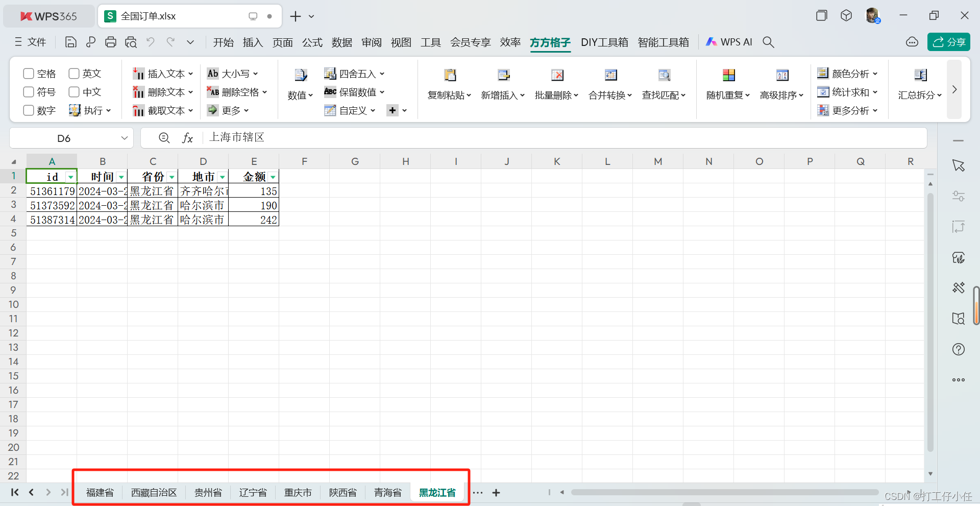Click 保留数值 button
Viewport: 980px width, 506px height.
pyautogui.click(x=354, y=92)
